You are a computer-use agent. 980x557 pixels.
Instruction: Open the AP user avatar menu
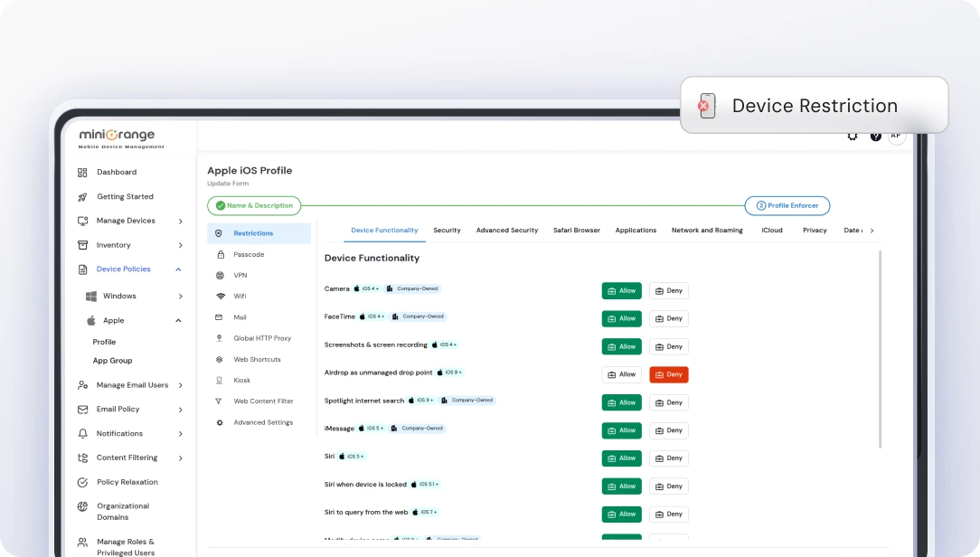point(896,136)
